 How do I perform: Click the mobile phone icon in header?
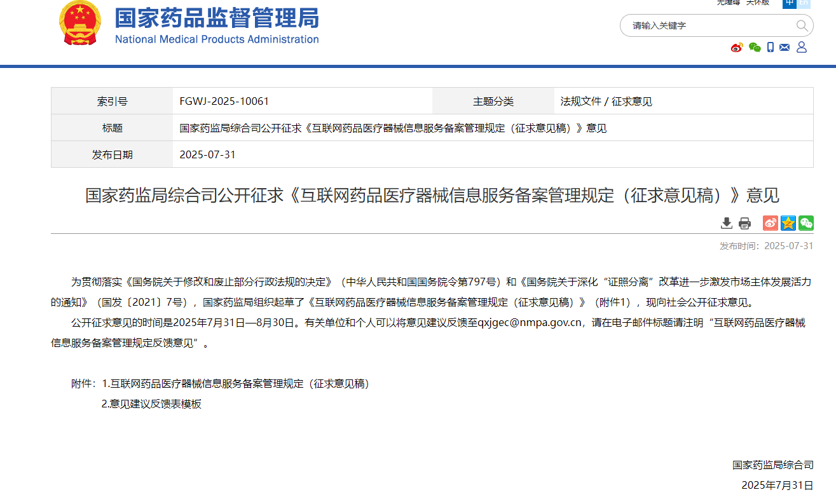pyautogui.click(x=771, y=47)
